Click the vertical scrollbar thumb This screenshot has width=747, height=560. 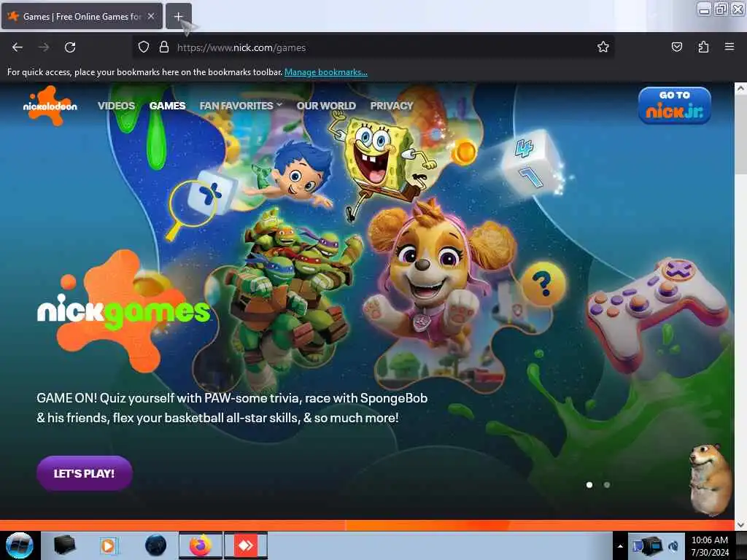(740, 134)
